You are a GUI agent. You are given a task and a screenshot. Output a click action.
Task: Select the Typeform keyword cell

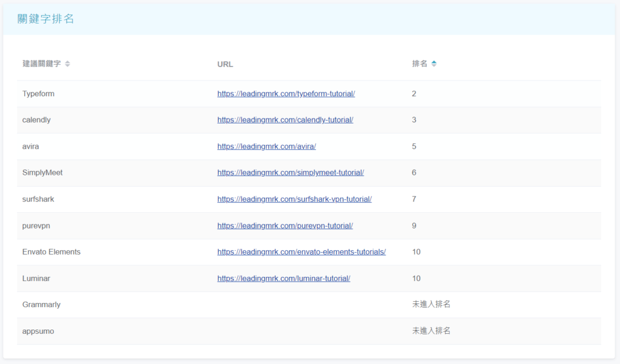click(x=38, y=94)
